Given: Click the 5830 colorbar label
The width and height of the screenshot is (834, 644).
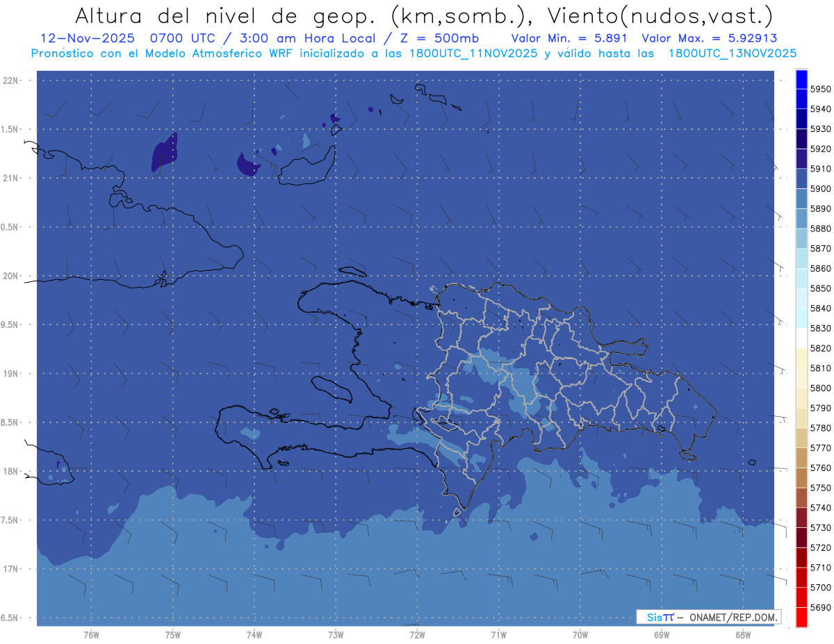Looking at the screenshot, I should [820, 328].
